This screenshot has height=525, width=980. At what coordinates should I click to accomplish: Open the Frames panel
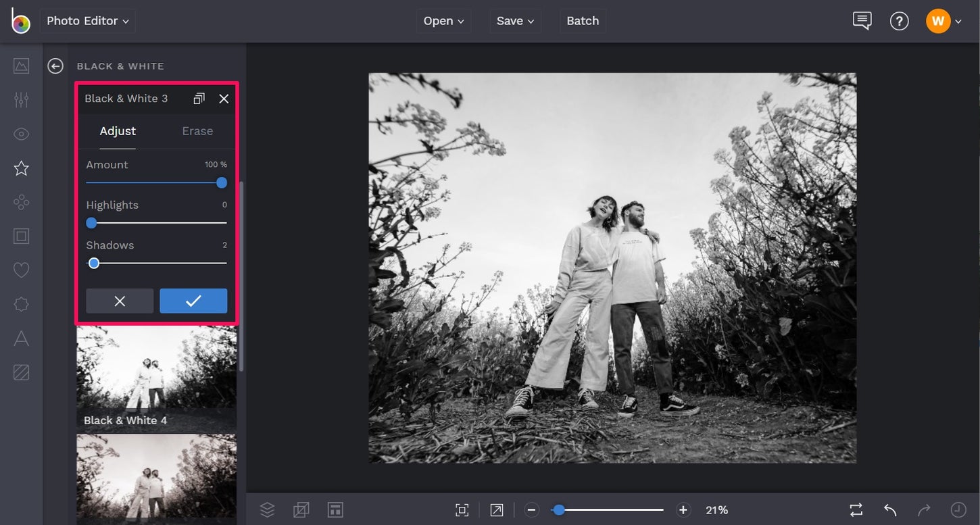(20, 235)
